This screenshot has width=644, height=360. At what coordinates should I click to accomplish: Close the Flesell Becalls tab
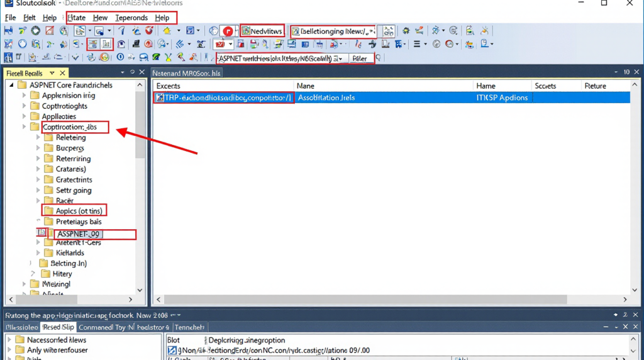62,73
